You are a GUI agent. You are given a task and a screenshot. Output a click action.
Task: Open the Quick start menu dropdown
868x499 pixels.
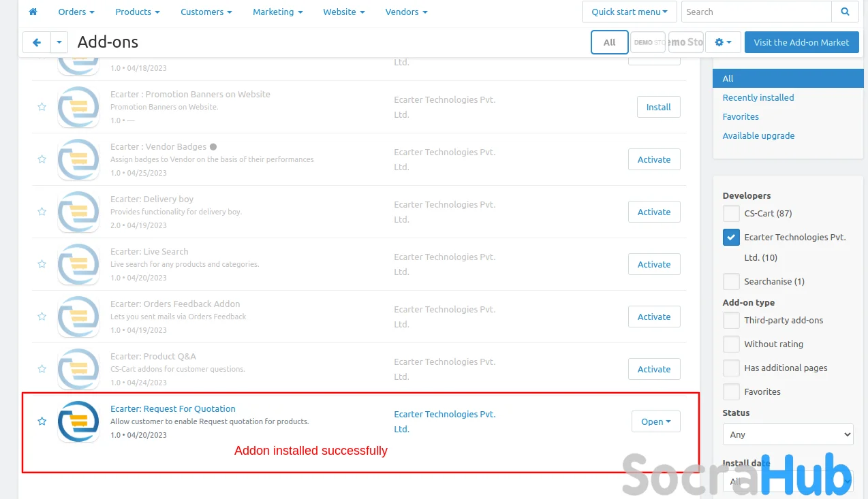(629, 12)
